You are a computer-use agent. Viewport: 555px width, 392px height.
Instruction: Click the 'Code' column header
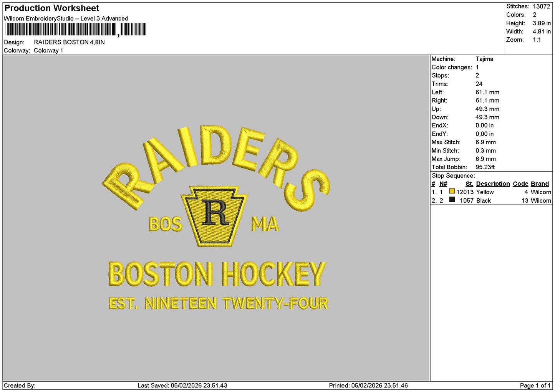point(520,184)
